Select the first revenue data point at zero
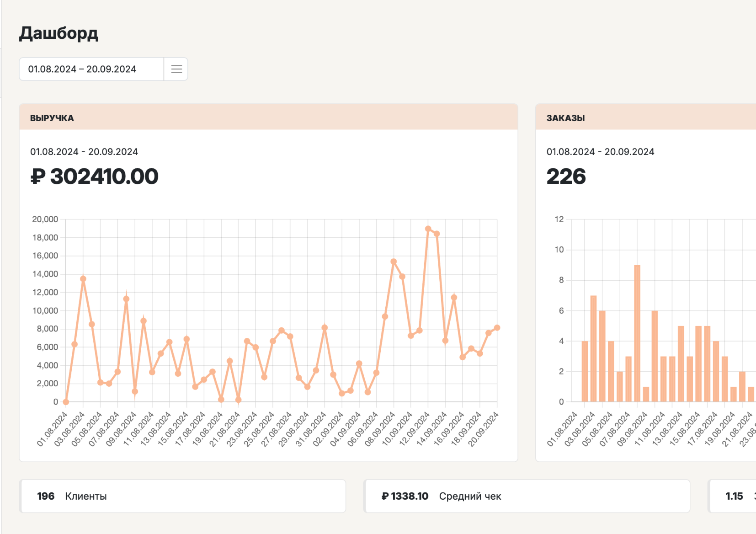Screen dimensions: 756x534 tap(66, 402)
